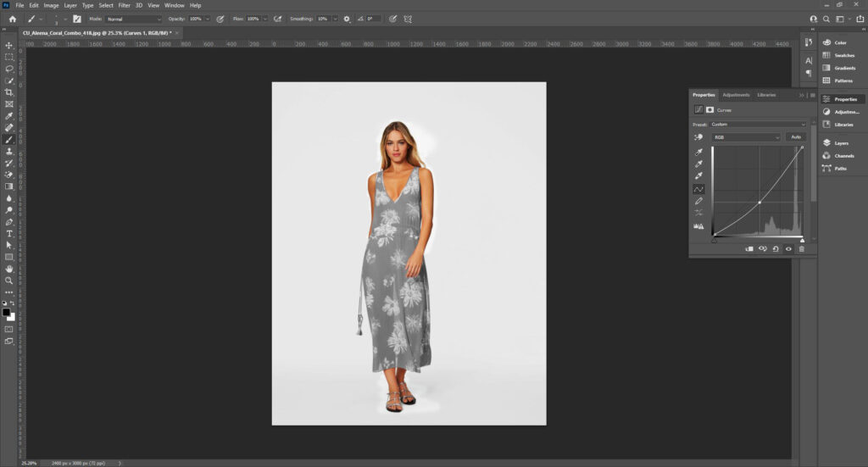The height and width of the screenshot is (467, 868).
Task: Select the on-image targeted adjustment tool
Action: tap(698, 137)
